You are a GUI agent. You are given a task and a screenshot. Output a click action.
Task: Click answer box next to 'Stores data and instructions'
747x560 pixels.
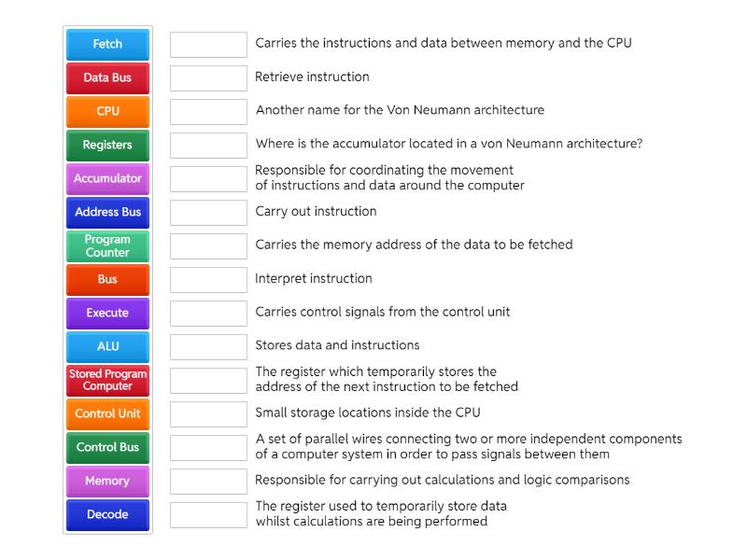pos(208,347)
